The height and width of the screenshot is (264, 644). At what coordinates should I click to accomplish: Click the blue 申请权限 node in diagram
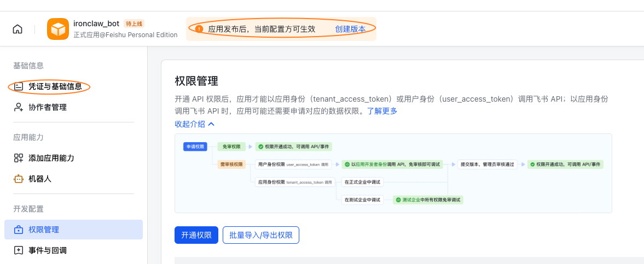[195, 146]
